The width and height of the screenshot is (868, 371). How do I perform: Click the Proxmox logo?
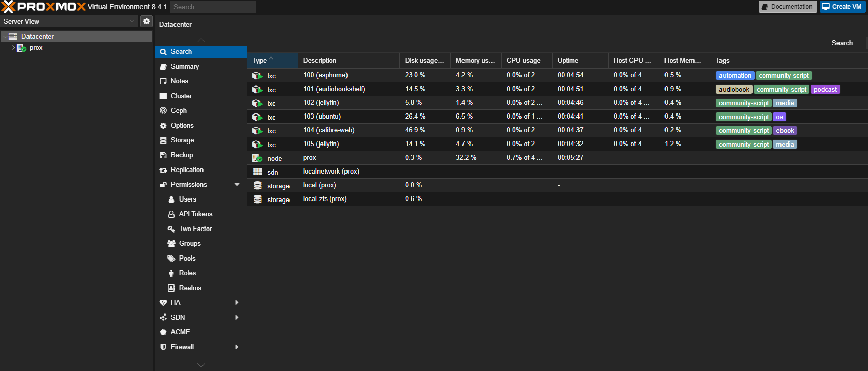tap(43, 7)
